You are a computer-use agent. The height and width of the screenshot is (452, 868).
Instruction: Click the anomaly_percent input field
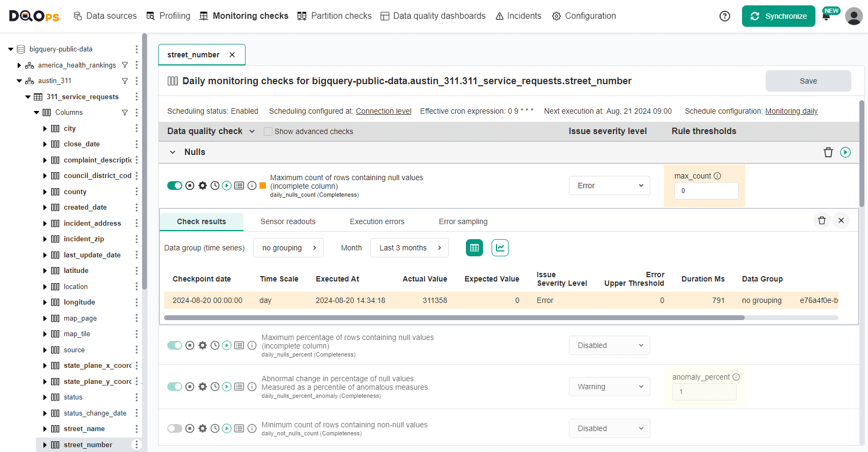click(x=704, y=392)
